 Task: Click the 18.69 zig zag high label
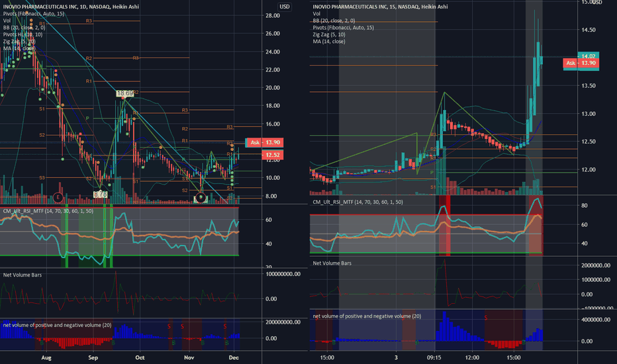(x=124, y=93)
